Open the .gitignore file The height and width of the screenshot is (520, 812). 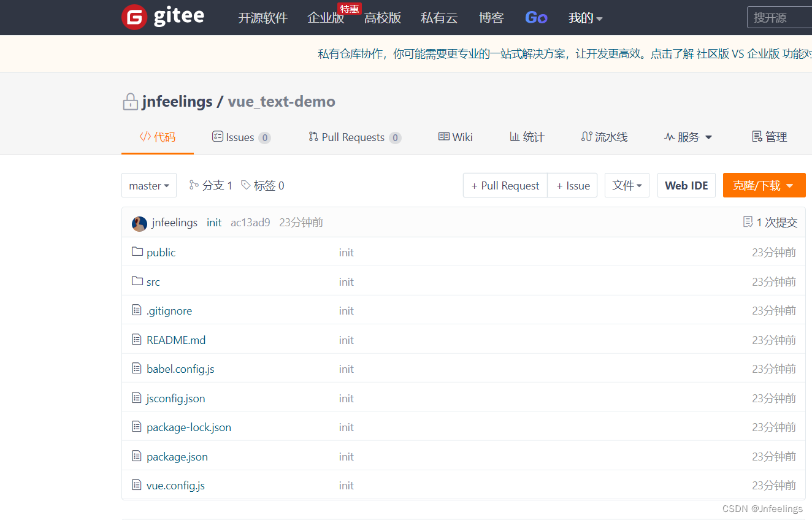pos(169,310)
